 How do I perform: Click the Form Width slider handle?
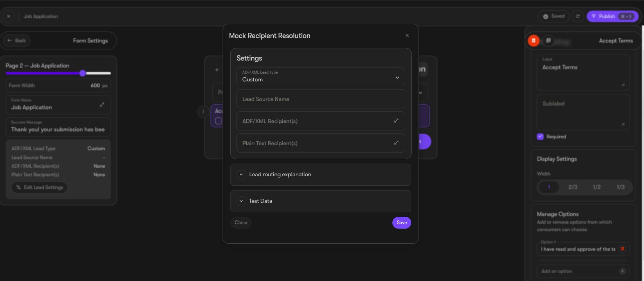click(83, 73)
